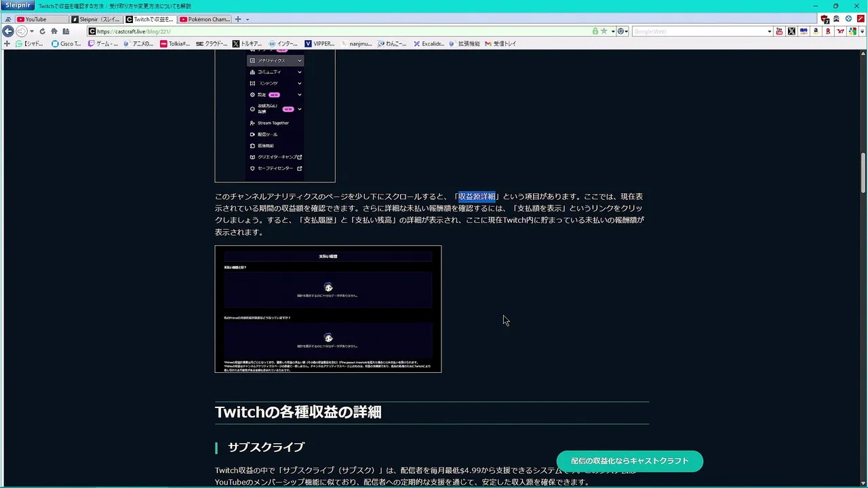This screenshot has width=868, height=488.
Task: Open the search engines overflow menu
Action: coord(863,31)
